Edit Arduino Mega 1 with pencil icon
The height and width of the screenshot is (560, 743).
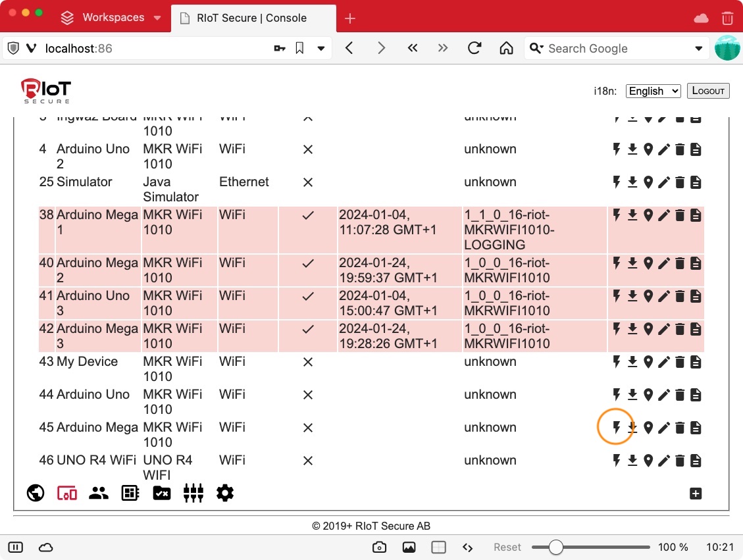(x=664, y=215)
